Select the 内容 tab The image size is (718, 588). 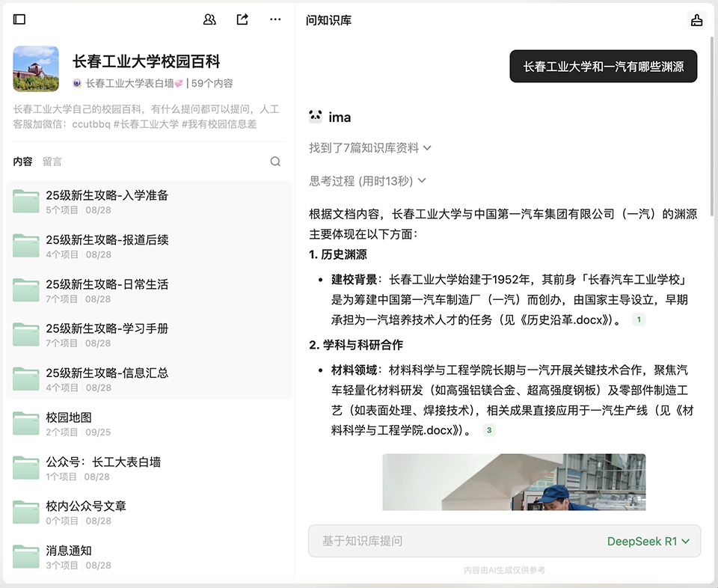22,162
